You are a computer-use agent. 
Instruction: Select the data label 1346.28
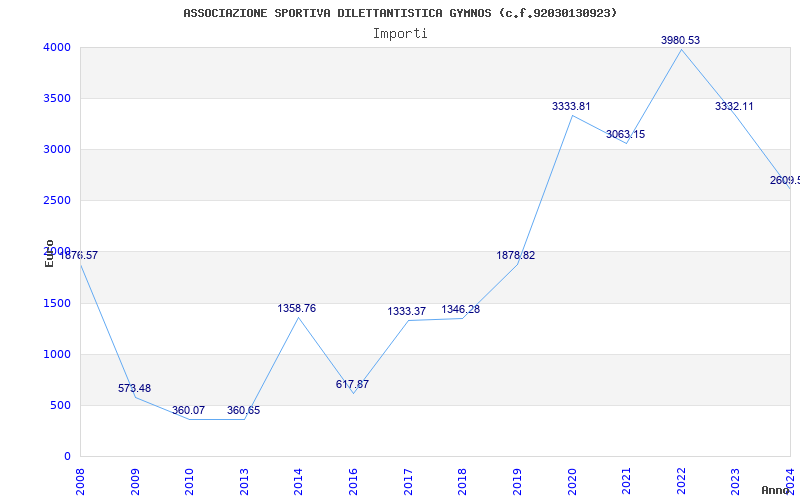(x=461, y=310)
